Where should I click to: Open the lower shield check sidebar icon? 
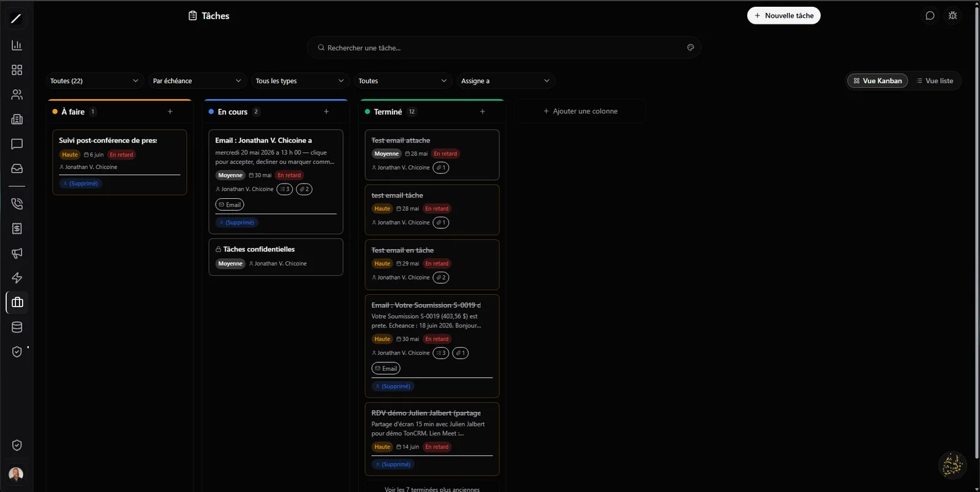17,445
